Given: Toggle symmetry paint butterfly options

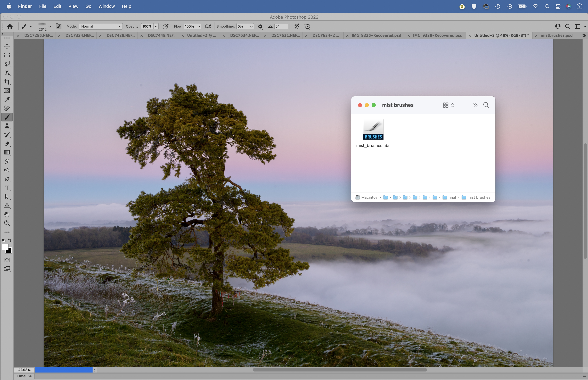Looking at the screenshot, I should (307, 26).
